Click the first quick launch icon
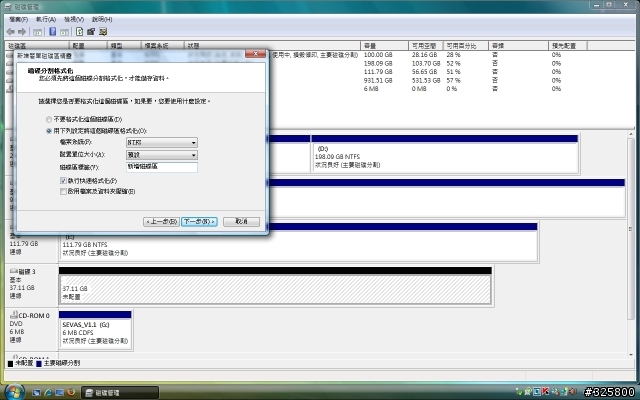 pyautogui.click(x=36, y=393)
